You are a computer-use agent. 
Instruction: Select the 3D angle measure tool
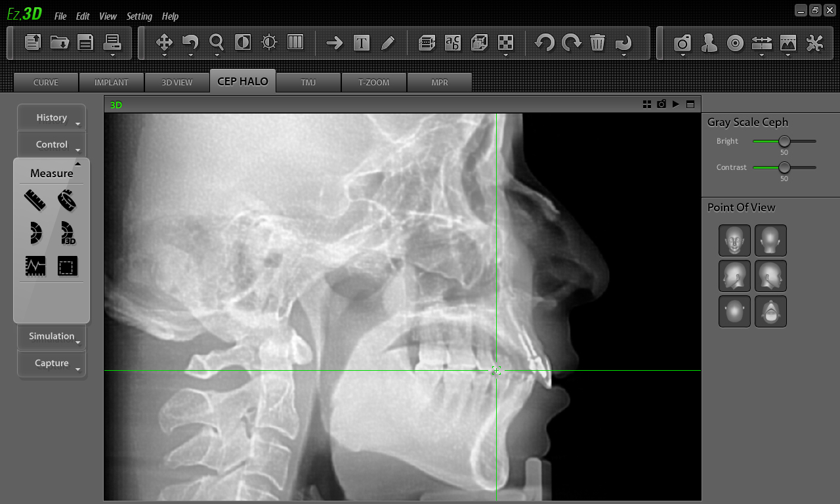click(x=68, y=233)
